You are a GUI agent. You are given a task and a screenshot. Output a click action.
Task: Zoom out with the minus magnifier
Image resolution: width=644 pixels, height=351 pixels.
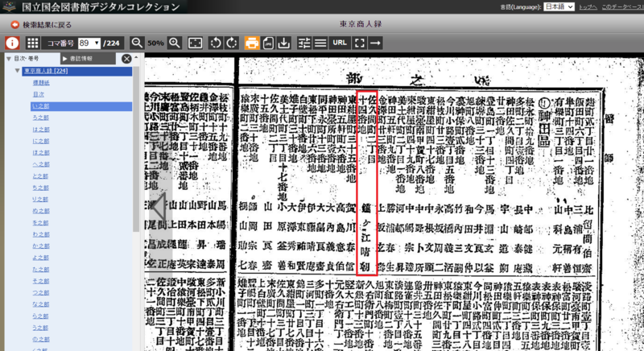coord(137,43)
